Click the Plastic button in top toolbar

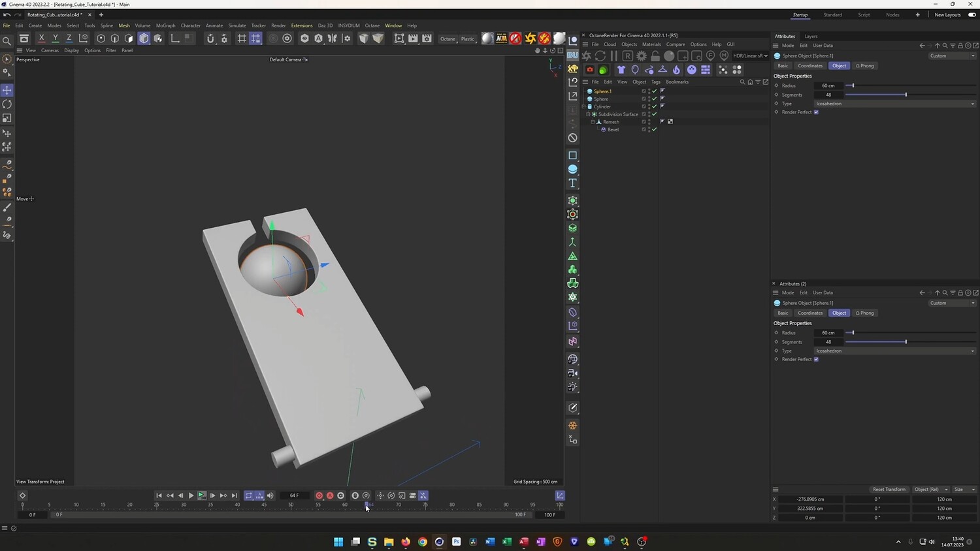[468, 39]
